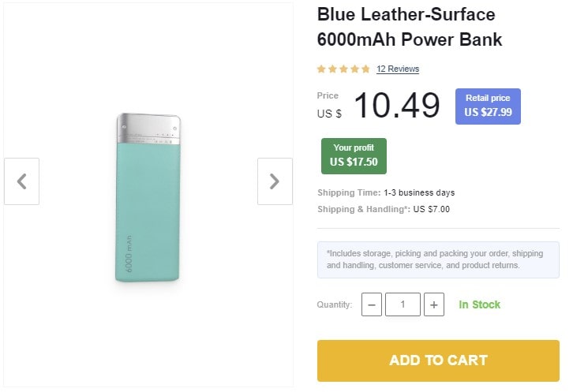Click the green Your profit badge
The width and height of the screenshot is (573, 392).
(x=354, y=155)
